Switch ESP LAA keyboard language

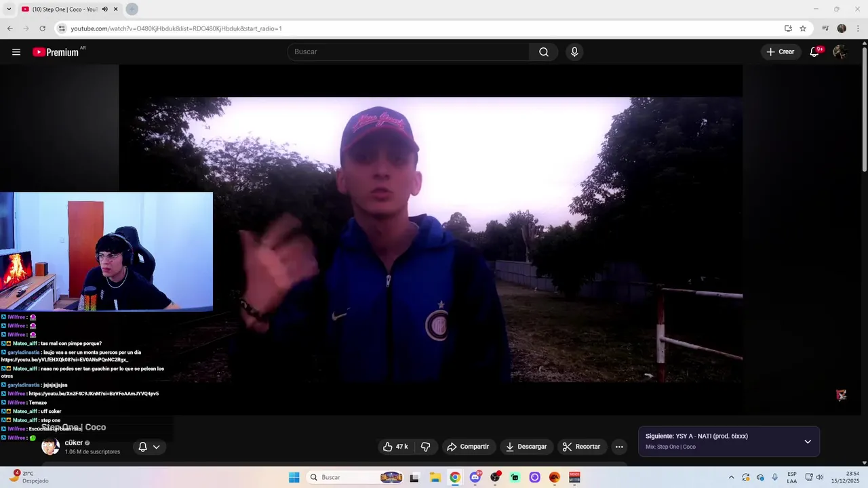coord(792,477)
